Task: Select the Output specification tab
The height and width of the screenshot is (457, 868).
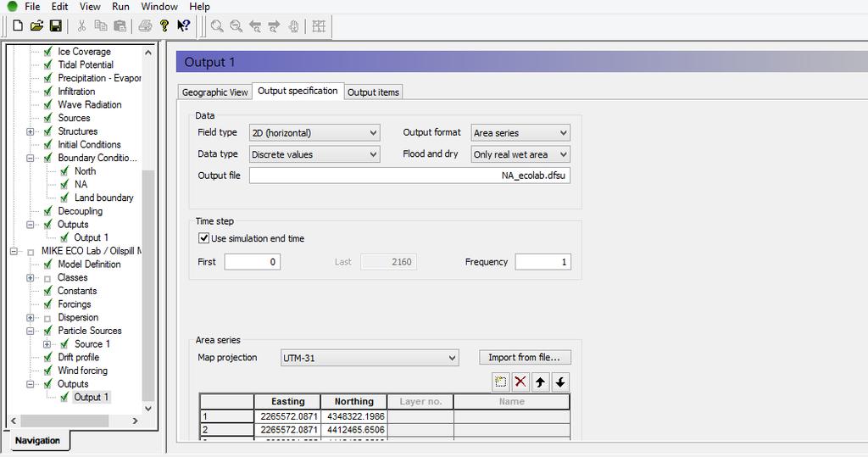Action: point(298,91)
